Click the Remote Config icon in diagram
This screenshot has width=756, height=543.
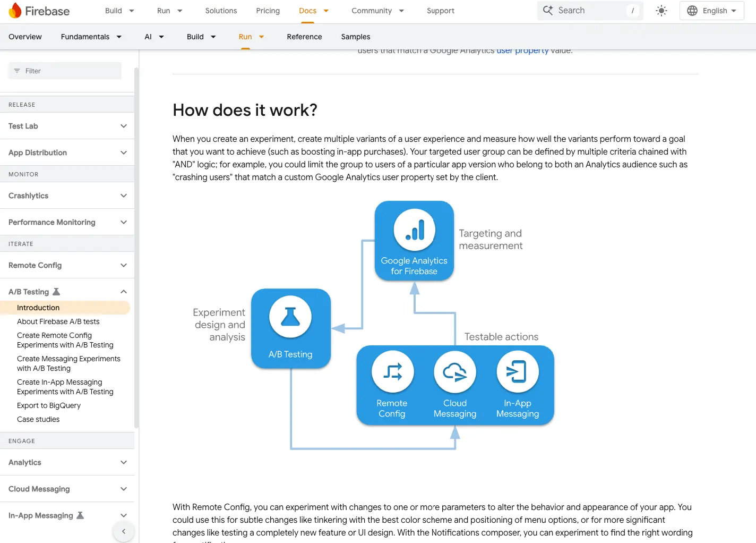tap(392, 372)
